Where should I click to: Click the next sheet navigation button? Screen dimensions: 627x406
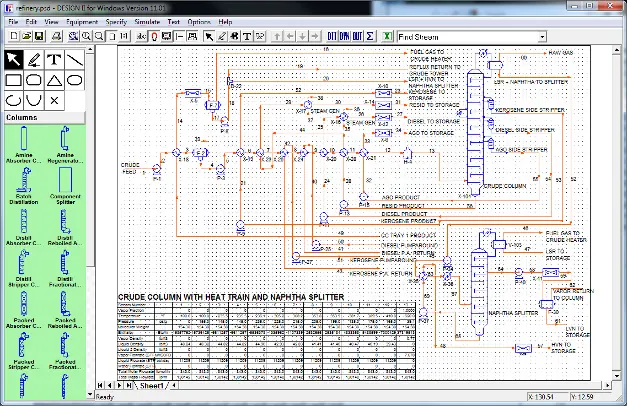[119, 386]
